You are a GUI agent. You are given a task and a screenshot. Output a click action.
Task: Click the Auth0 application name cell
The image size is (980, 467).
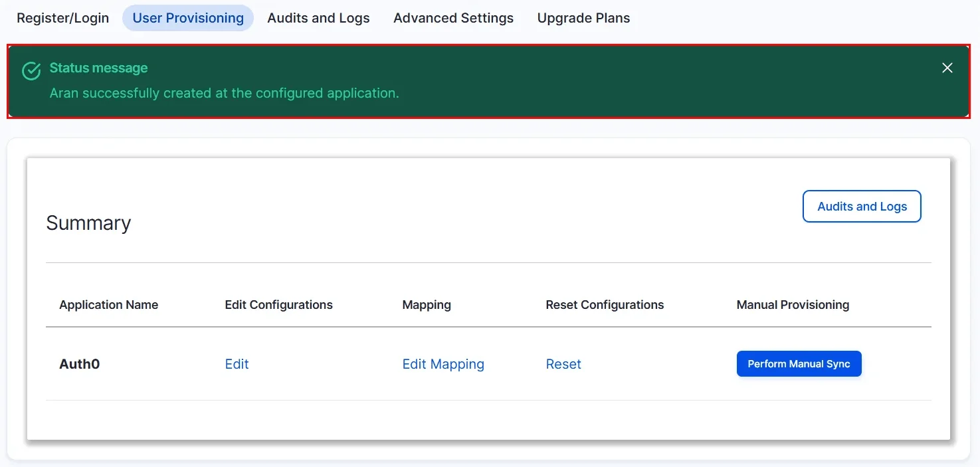(80, 364)
